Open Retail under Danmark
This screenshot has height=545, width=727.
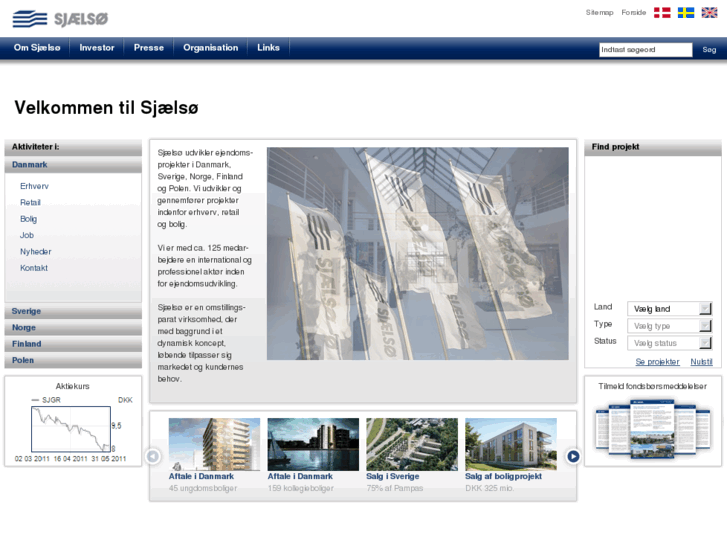[x=30, y=202]
